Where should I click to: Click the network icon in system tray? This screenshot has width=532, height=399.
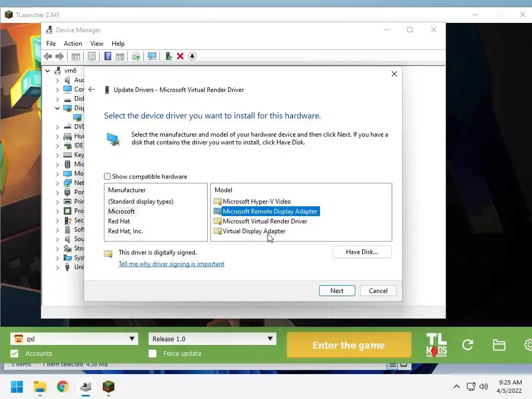coord(471,387)
